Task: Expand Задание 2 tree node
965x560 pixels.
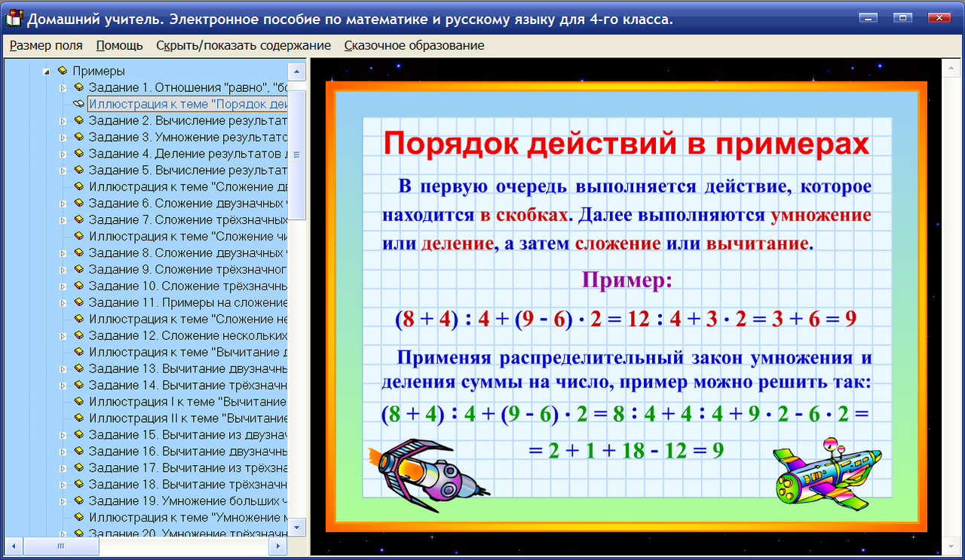Action: (63, 121)
